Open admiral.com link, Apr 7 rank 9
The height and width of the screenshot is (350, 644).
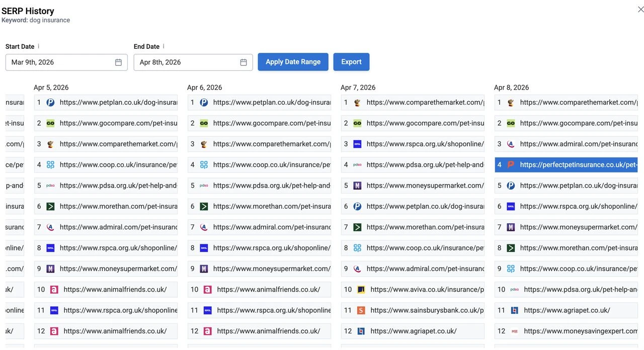pos(425,269)
